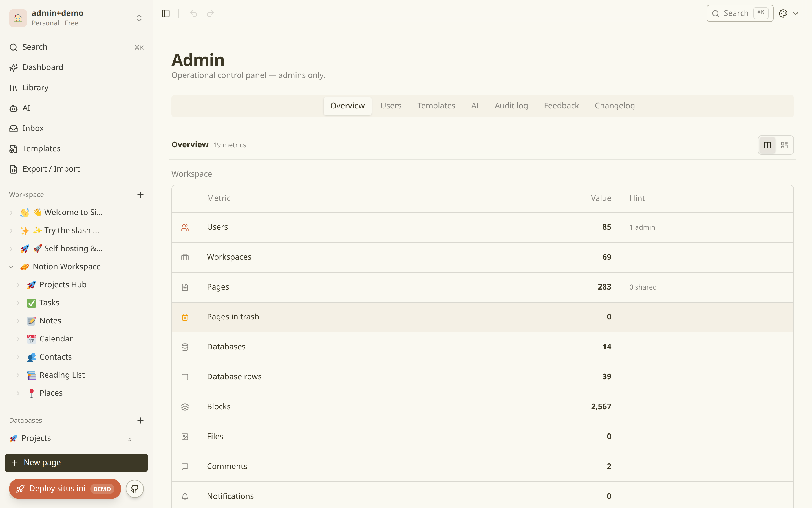Click the undo arrow icon
The image size is (812, 508).
(x=193, y=14)
